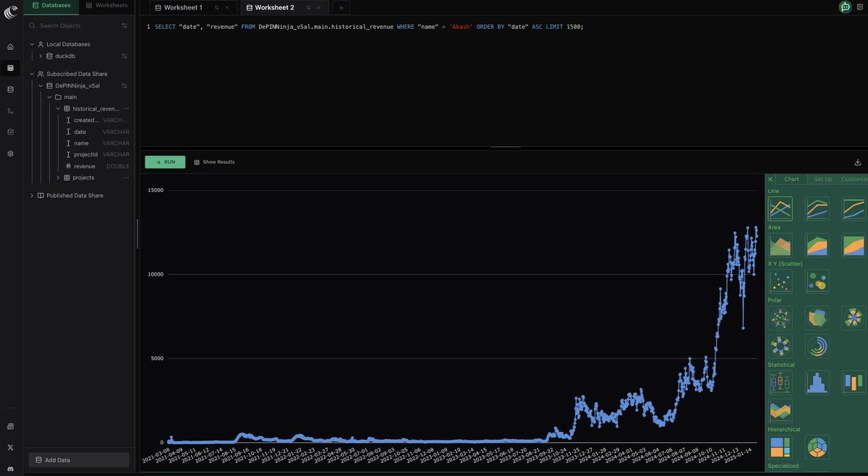Select the box plot statistical chart

780,382
